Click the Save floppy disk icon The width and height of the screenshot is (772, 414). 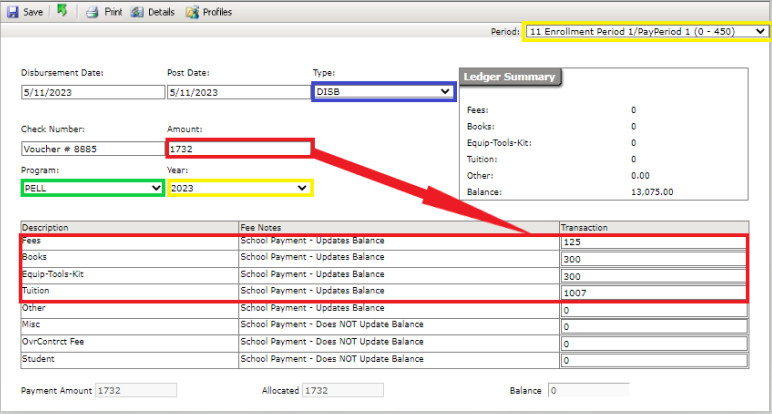click(x=12, y=12)
